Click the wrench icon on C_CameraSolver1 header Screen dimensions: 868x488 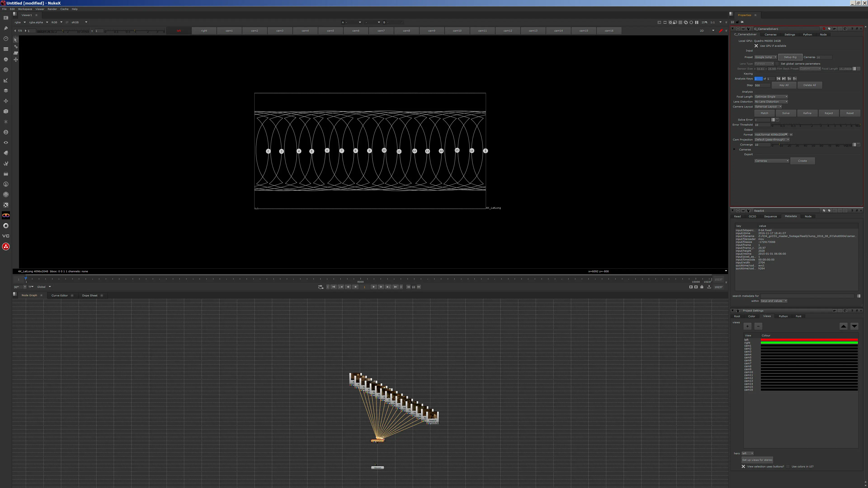[x=749, y=29]
